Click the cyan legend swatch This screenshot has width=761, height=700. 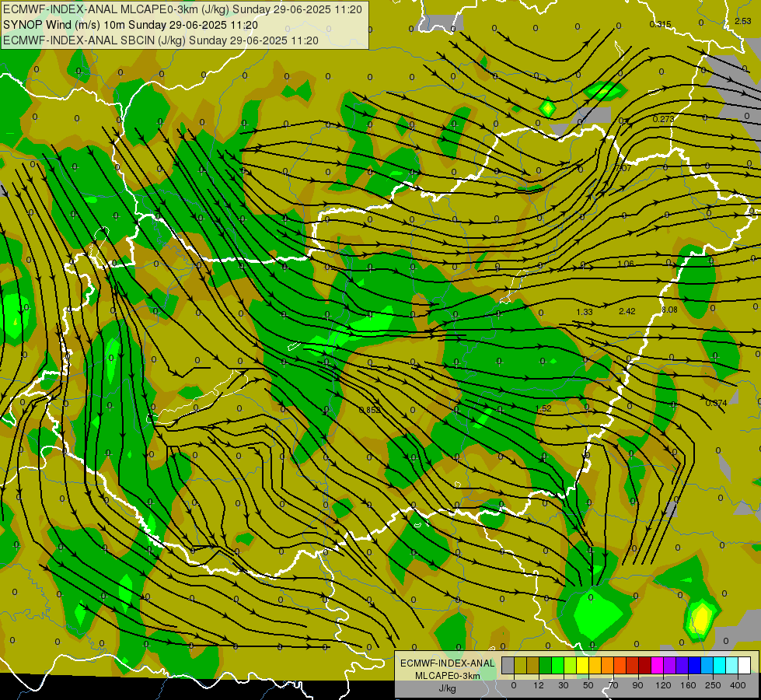point(720,665)
